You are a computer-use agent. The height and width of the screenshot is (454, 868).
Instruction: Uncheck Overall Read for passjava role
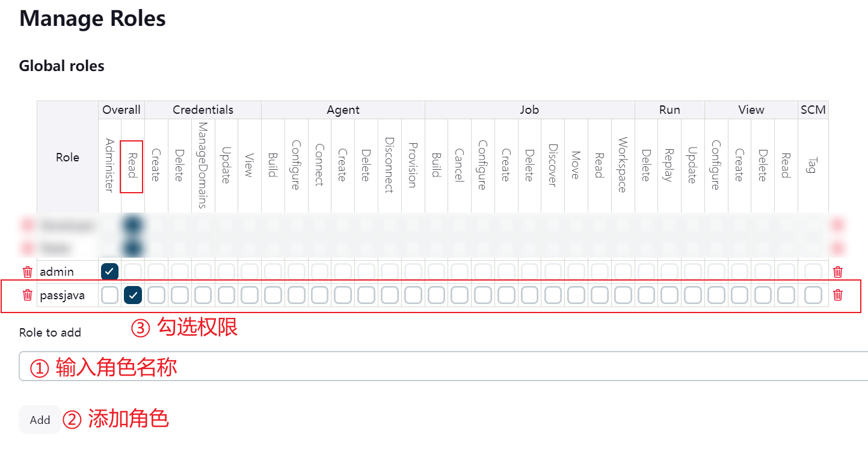[133, 295]
